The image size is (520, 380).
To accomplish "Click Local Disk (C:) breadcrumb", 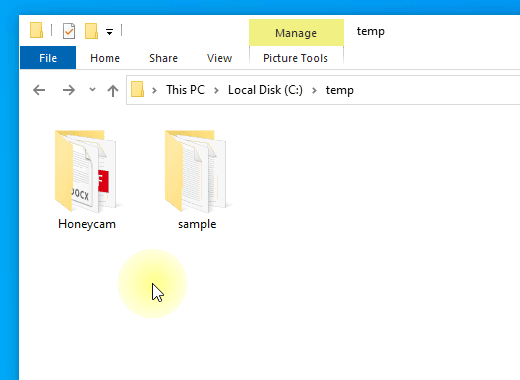I will (265, 90).
